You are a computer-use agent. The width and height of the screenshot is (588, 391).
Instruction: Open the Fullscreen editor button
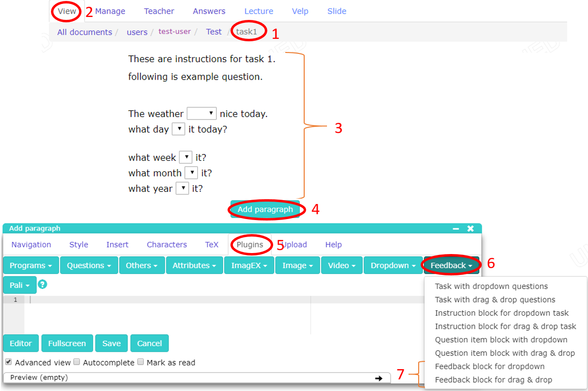tap(67, 343)
